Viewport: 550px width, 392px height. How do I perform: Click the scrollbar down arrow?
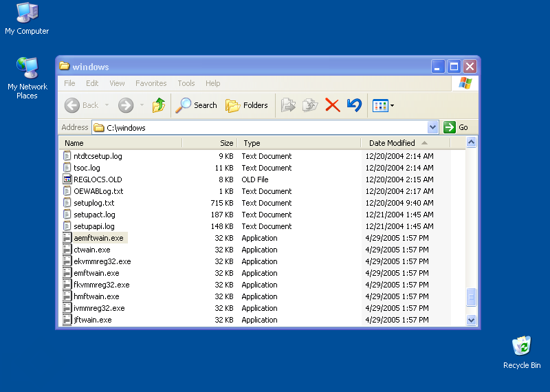coord(471,320)
